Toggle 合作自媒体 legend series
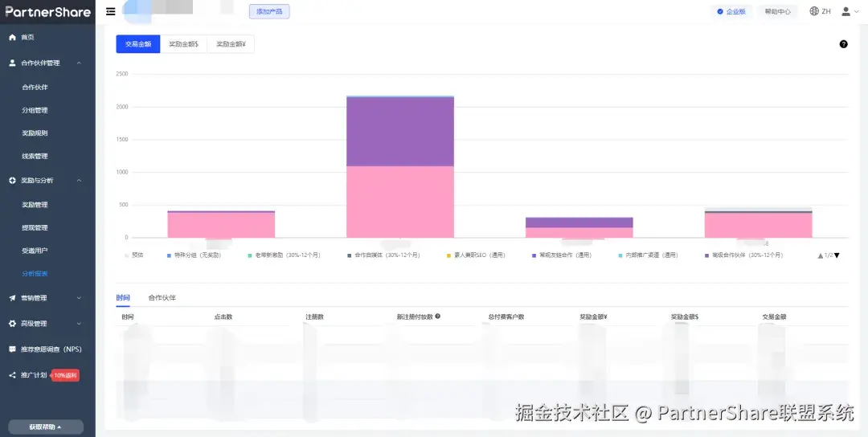 383,255
